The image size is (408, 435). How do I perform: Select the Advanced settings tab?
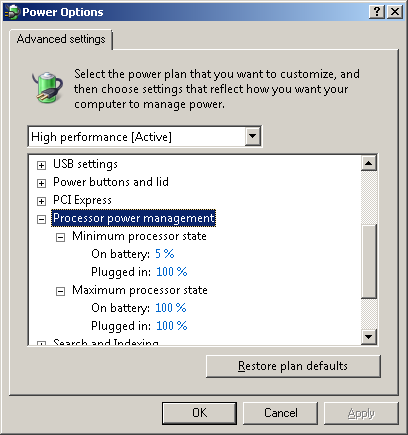pyautogui.click(x=61, y=39)
